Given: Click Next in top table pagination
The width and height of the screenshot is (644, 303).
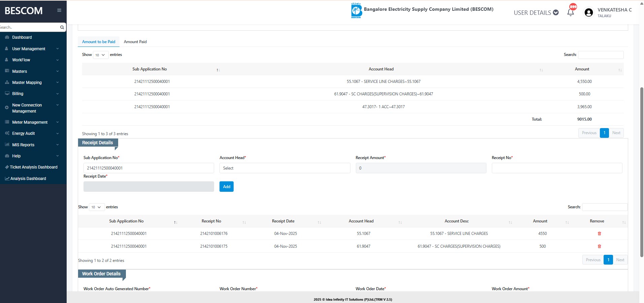Looking at the screenshot, I should point(616,133).
